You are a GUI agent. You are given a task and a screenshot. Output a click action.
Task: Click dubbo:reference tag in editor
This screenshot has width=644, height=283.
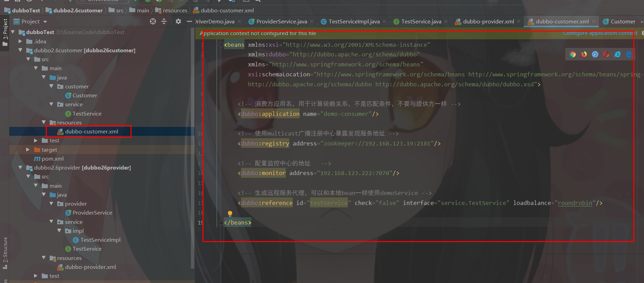pos(267,203)
